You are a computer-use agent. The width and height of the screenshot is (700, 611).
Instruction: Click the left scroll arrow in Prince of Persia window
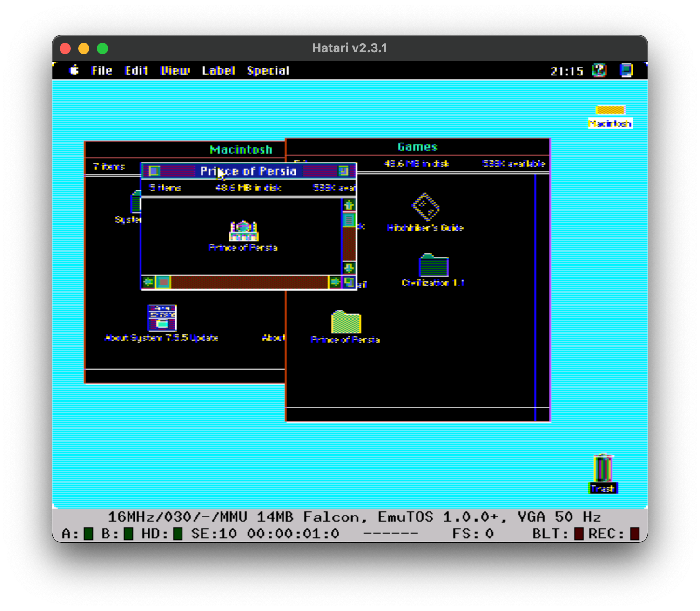pyautogui.click(x=148, y=282)
